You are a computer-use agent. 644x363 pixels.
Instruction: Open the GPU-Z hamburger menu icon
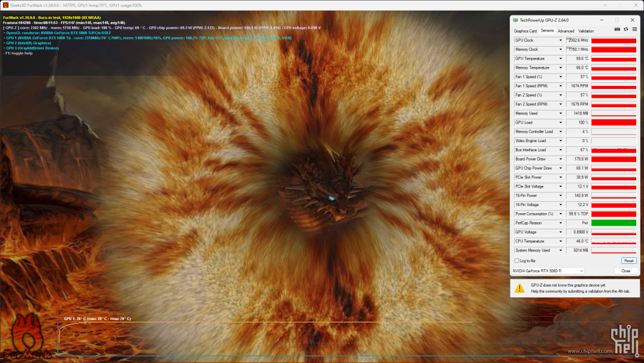click(x=634, y=30)
